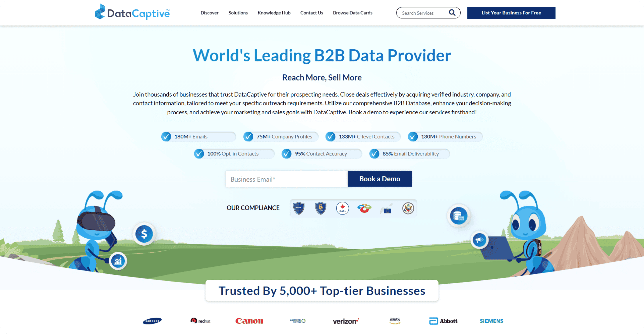The image size is (644, 334).
Task: Expand the Solutions navigation menu
Action: pyautogui.click(x=238, y=12)
